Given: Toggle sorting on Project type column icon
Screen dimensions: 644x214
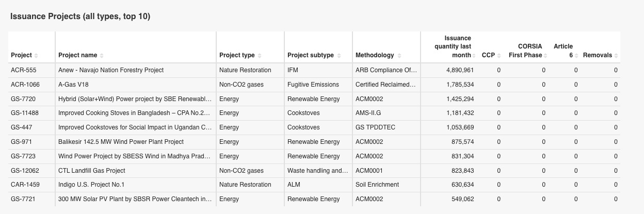Looking at the screenshot, I should [260, 56].
